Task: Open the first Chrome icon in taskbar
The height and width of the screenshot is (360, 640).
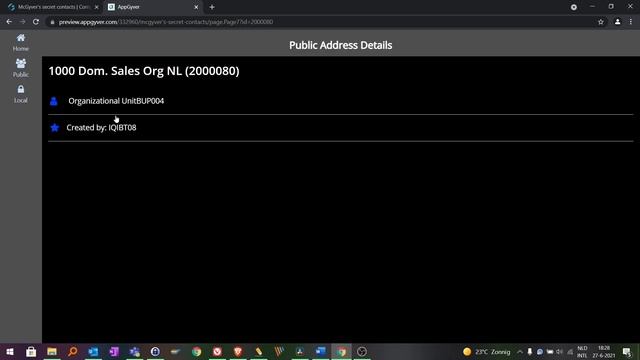Action: click(x=197, y=351)
